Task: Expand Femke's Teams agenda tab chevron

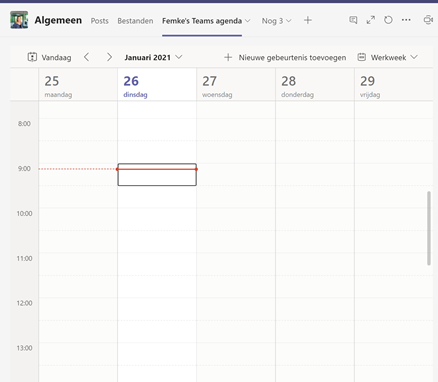Action: pyautogui.click(x=248, y=21)
